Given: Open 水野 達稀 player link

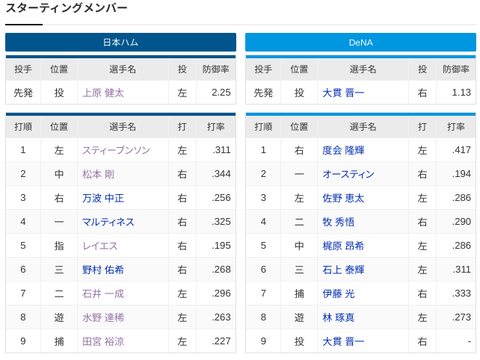Looking at the screenshot, I should coord(103,317).
